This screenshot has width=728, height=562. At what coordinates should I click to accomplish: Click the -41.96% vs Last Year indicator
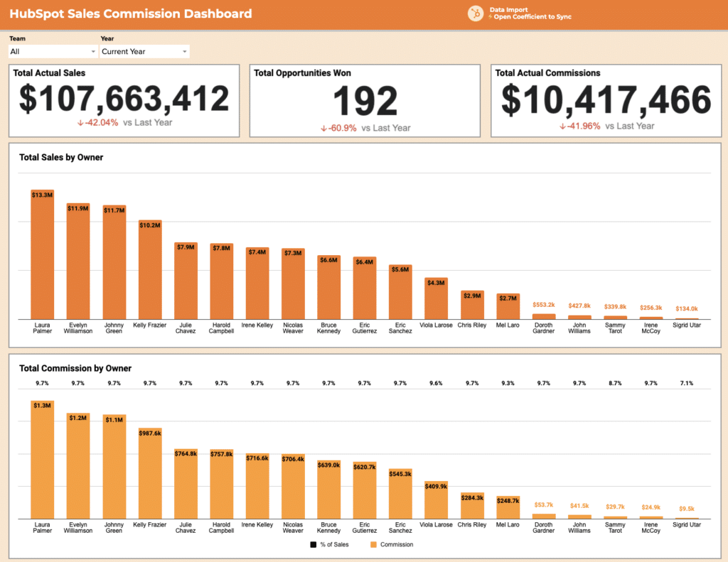(607, 126)
